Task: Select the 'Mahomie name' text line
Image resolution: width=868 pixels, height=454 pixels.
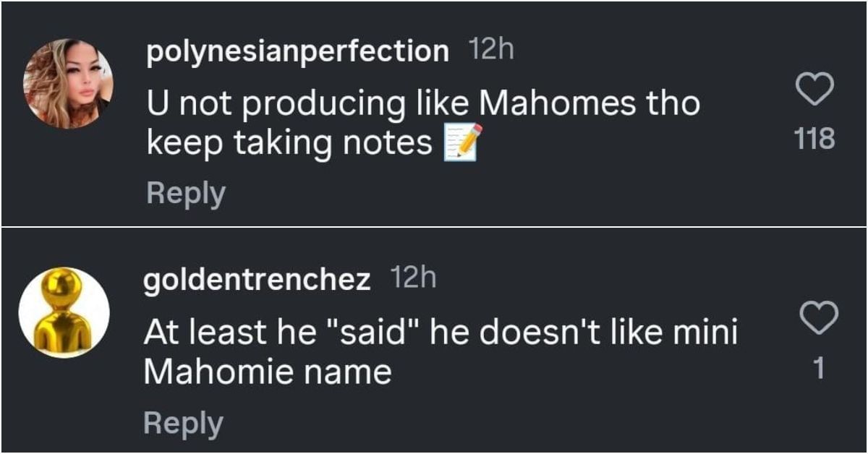Action: coord(268,373)
